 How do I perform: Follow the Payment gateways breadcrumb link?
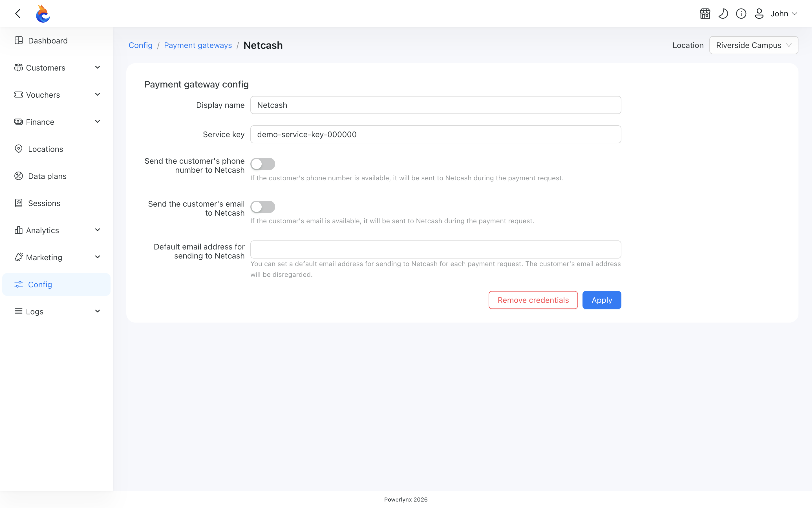click(198, 45)
